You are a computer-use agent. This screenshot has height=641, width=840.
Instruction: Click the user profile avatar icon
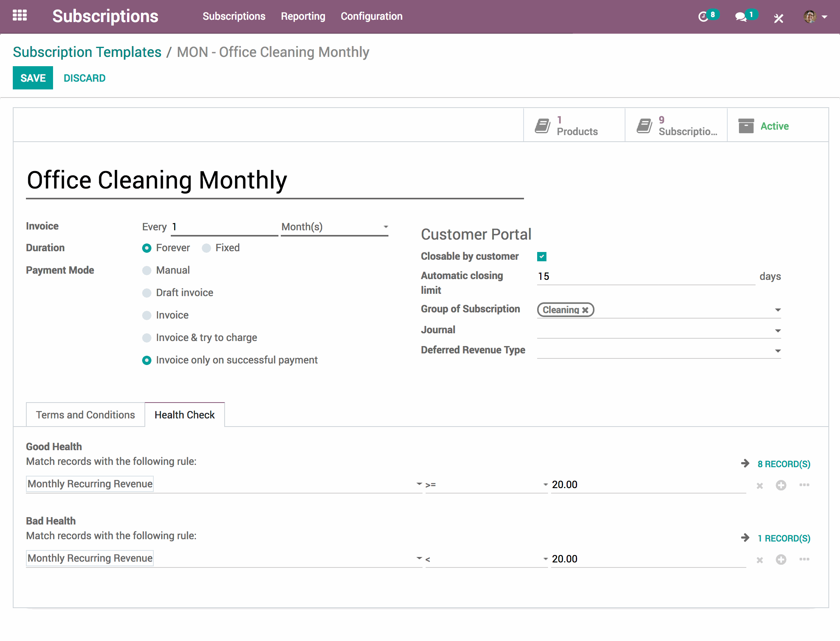coord(809,15)
